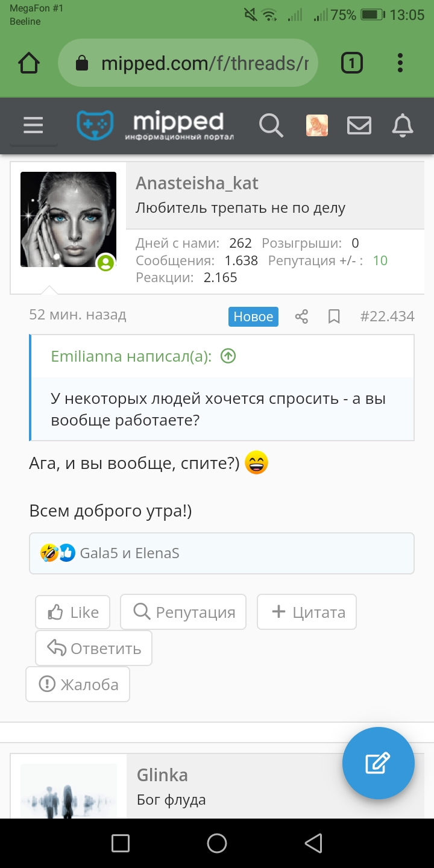The width and height of the screenshot is (434, 868).
Task: Bookmark the post by Anasteisha_kat
Action: click(334, 316)
